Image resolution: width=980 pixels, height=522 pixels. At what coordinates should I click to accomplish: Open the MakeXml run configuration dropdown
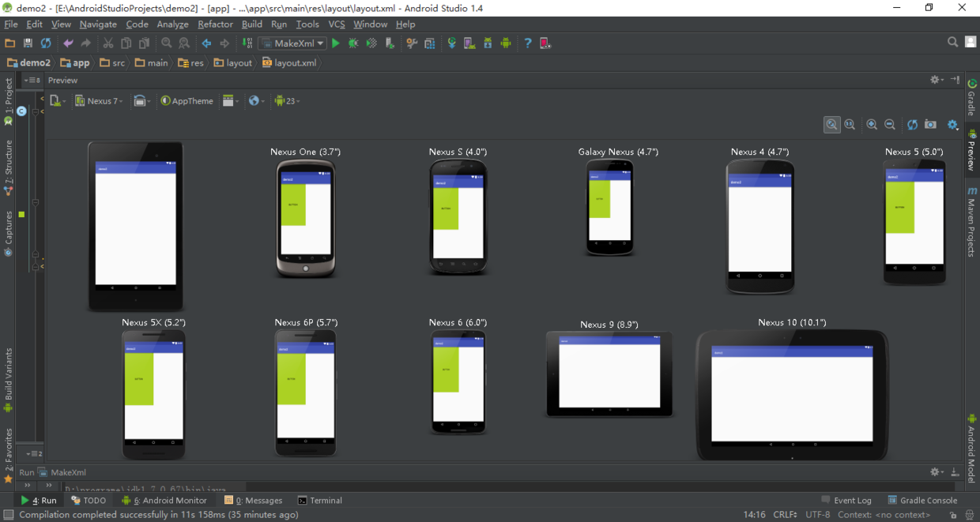tap(293, 43)
